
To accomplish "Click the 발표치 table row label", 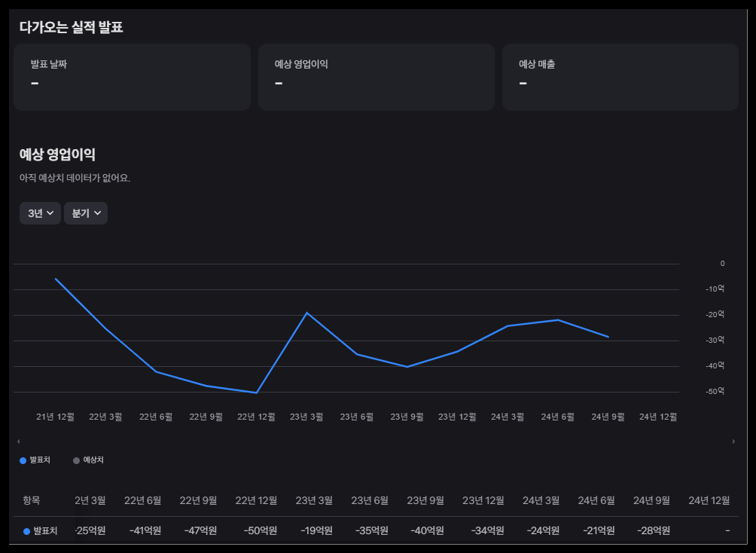I will (41, 531).
